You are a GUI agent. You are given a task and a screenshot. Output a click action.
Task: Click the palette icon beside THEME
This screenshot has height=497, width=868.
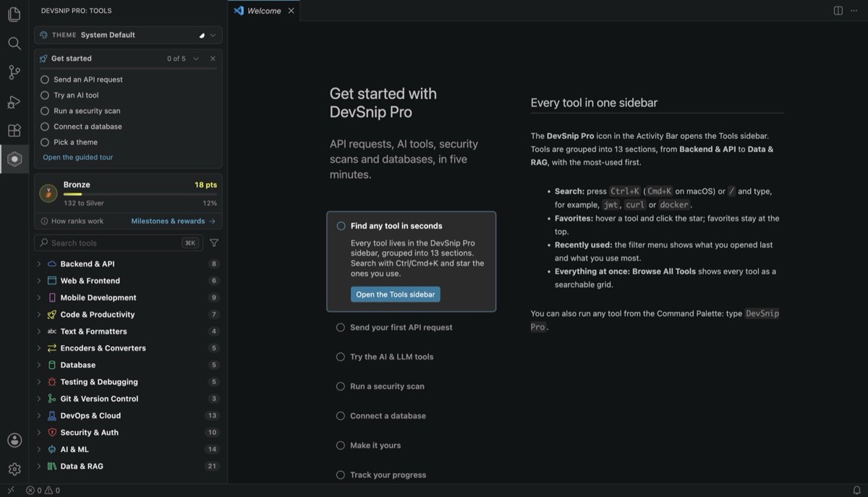pyautogui.click(x=43, y=35)
